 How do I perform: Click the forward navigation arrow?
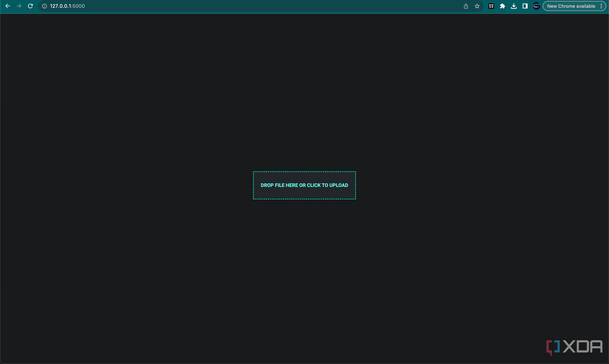(x=19, y=6)
